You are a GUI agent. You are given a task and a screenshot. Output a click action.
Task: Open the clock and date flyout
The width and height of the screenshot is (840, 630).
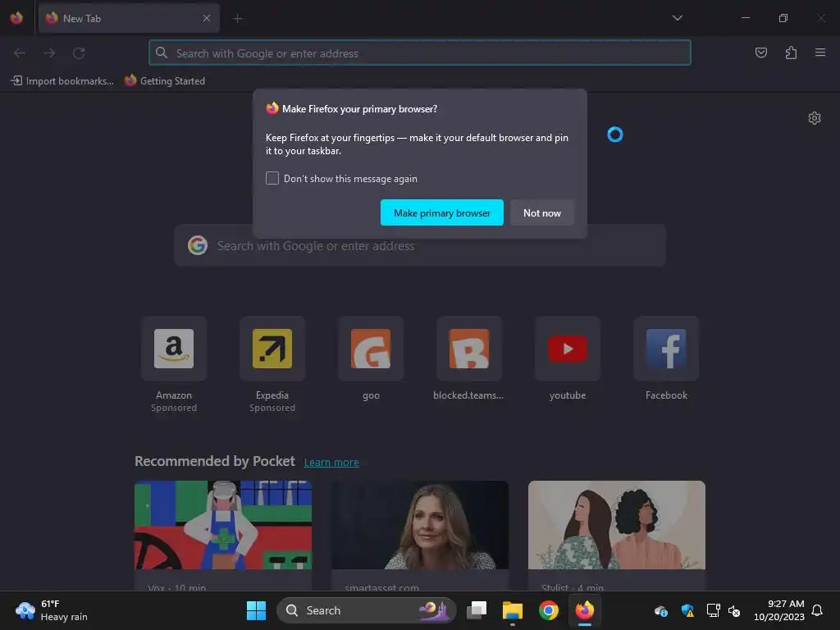tap(779, 610)
